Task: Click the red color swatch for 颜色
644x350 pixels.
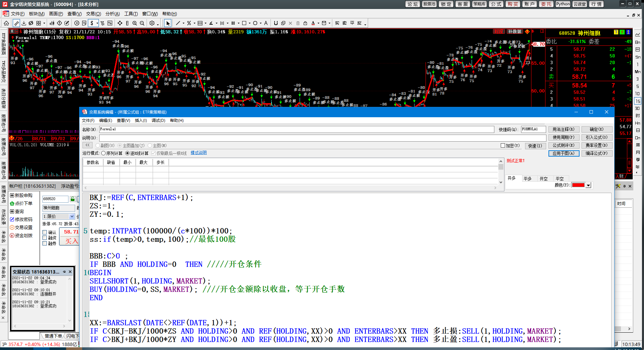Action: [x=578, y=185]
